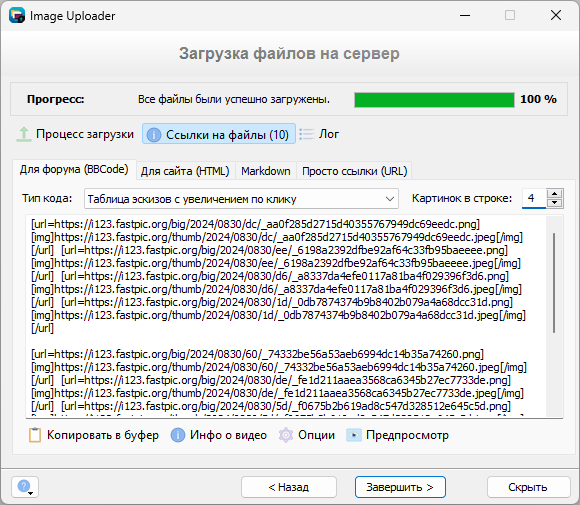Image resolution: width=580 pixels, height=505 pixels.
Task: Select Ссылки на файлы (10) view
Action: click(219, 134)
